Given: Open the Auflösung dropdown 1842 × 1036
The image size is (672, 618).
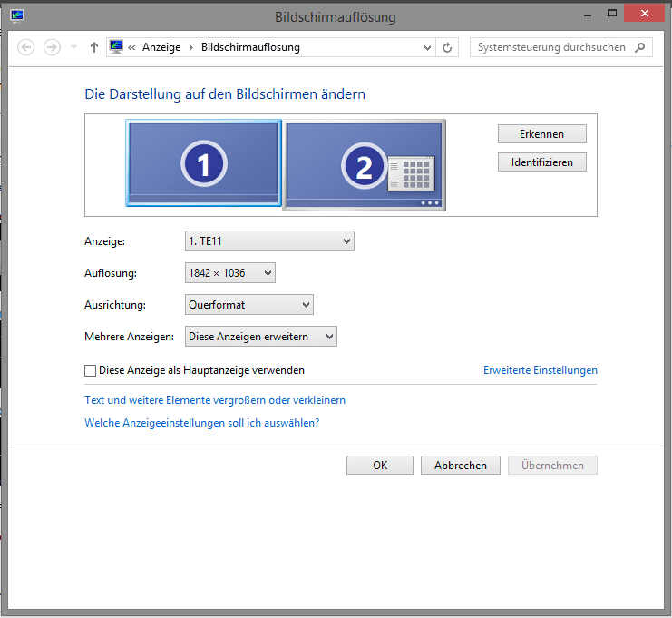Looking at the screenshot, I should click(x=230, y=273).
